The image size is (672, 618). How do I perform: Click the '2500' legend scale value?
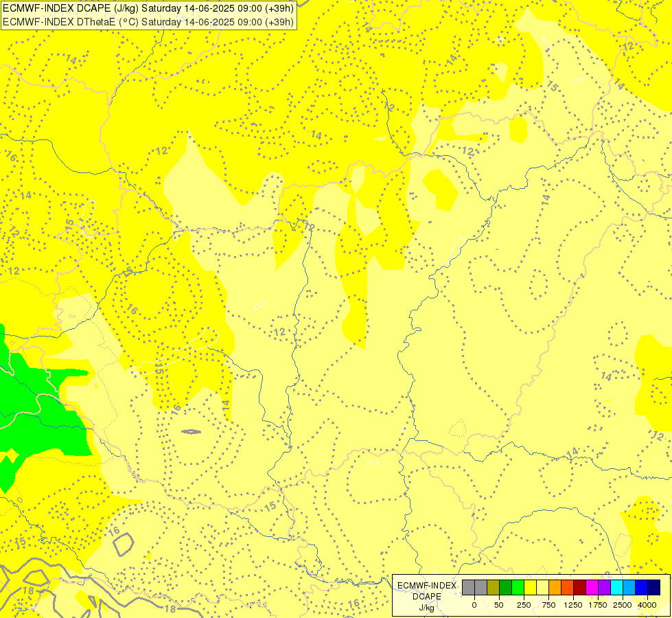[623, 605]
